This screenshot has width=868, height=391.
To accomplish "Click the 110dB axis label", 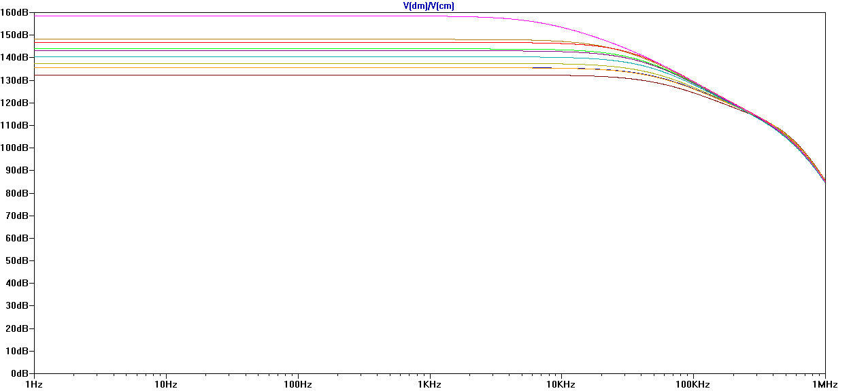I will tap(14, 125).
